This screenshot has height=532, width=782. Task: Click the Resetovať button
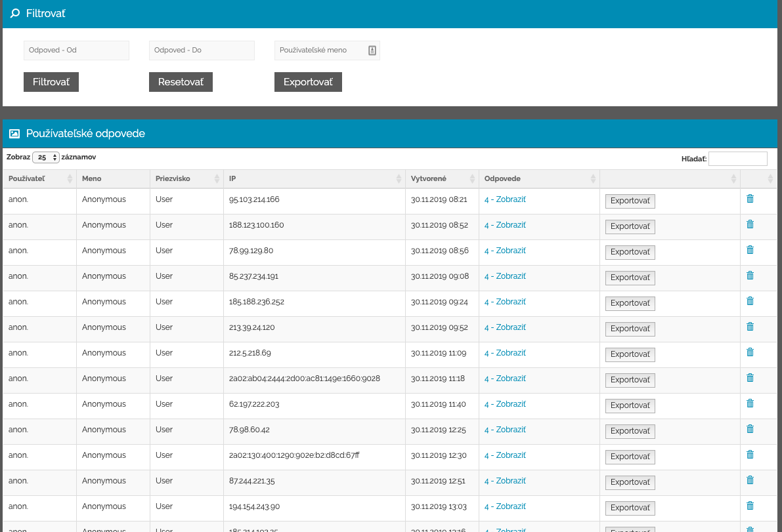click(x=181, y=82)
